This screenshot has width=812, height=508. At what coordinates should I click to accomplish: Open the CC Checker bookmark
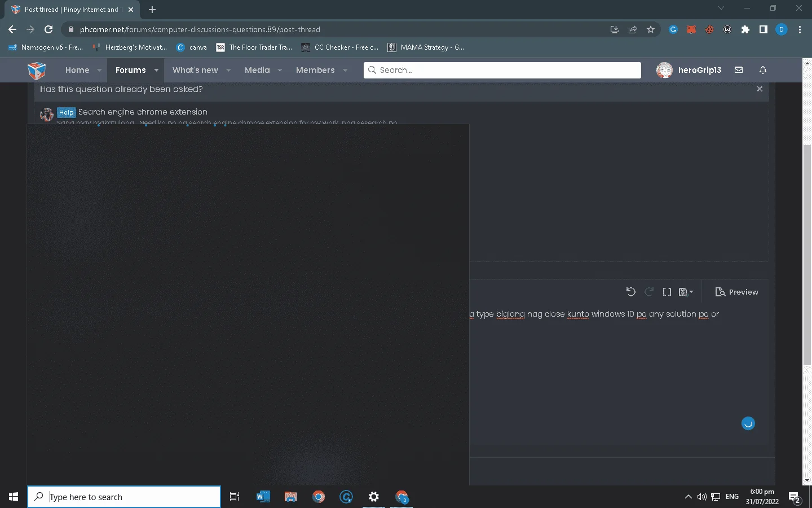[x=340, y=47]
